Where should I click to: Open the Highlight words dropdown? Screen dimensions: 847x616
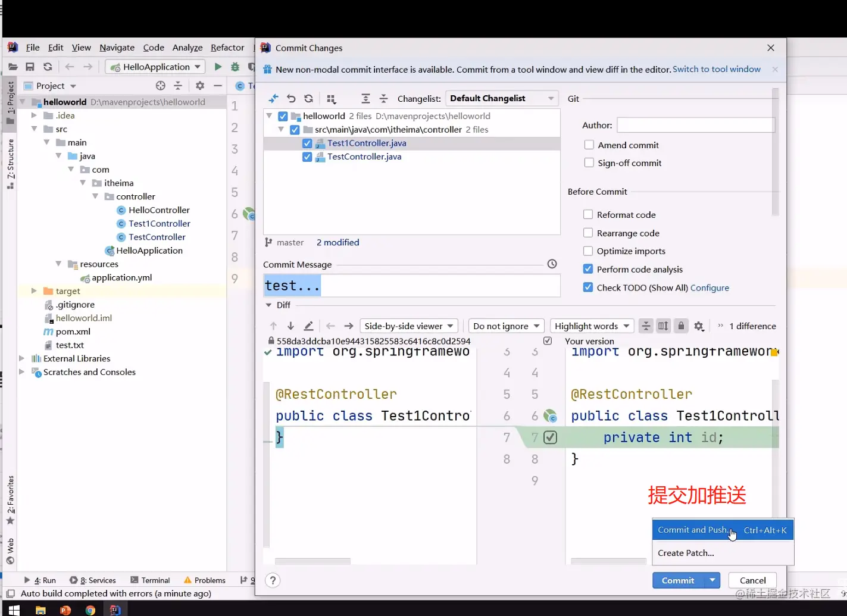[x=592, y=326]
